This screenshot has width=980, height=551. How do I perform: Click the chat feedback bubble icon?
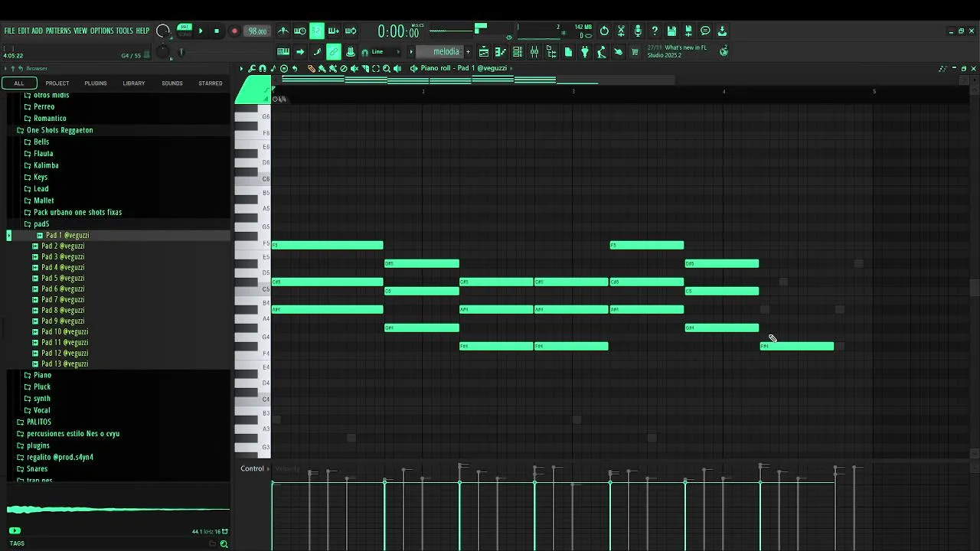click(x=705, y=31)
